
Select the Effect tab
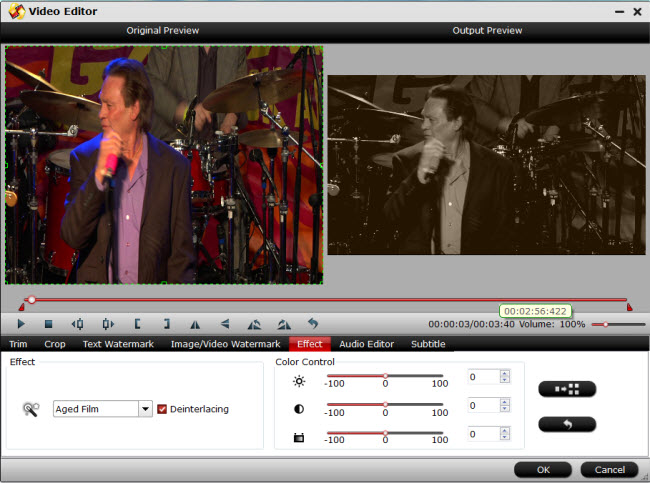click(310, 344)
